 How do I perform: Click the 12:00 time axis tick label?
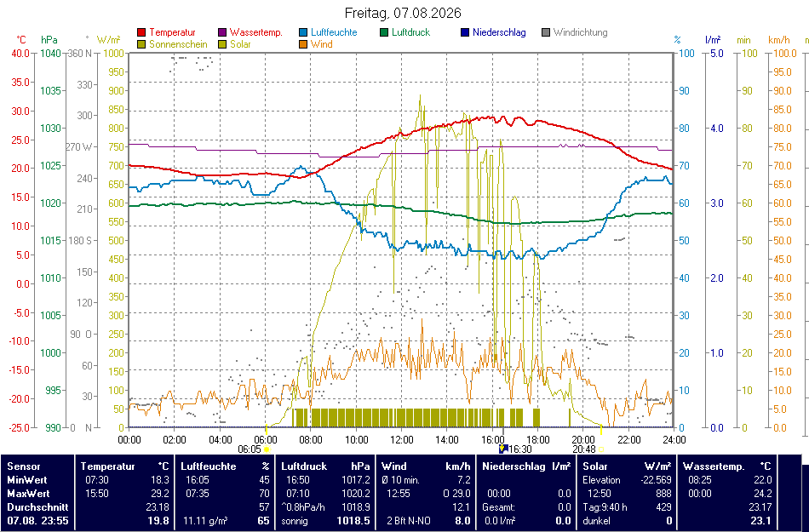pos(401,440)
